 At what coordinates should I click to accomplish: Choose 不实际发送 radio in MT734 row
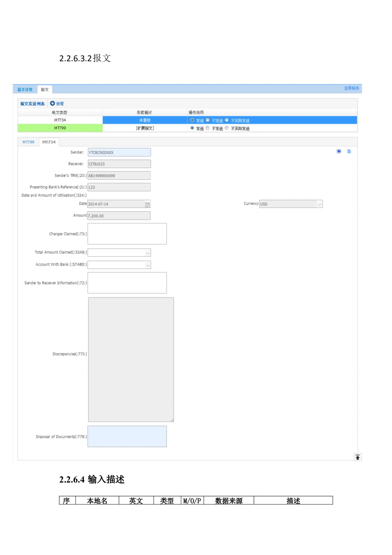[227, 120]
